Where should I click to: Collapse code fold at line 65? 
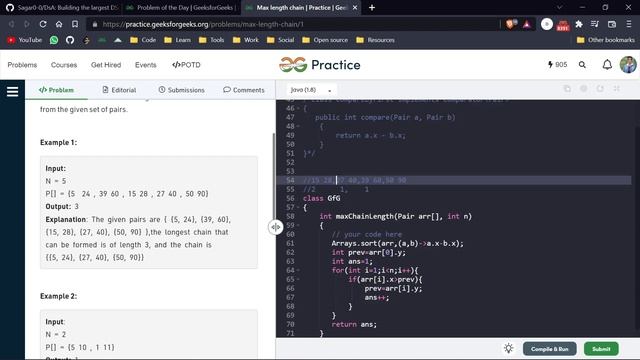click(298, 279)
